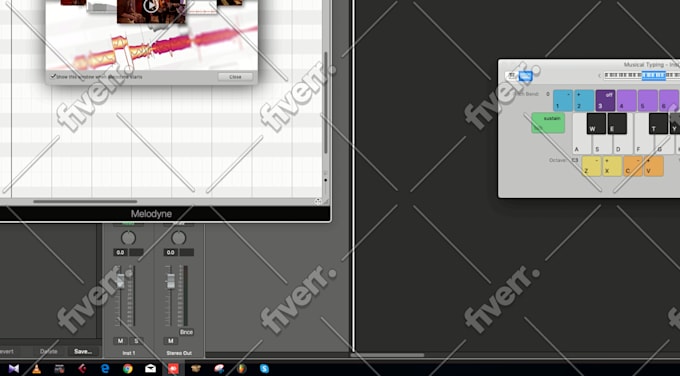Click the main window horizontal scrollbar
680x376 pixels.
tap(387, 355)
